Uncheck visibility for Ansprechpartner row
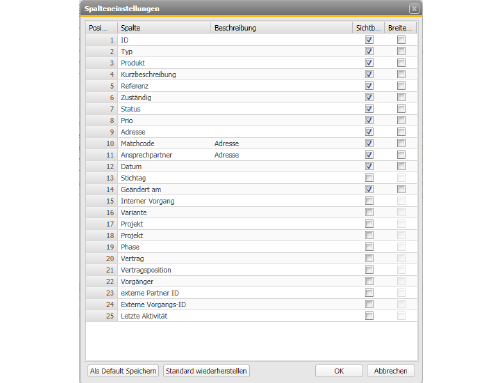502x383 pixels. click(x=369, y=155)
